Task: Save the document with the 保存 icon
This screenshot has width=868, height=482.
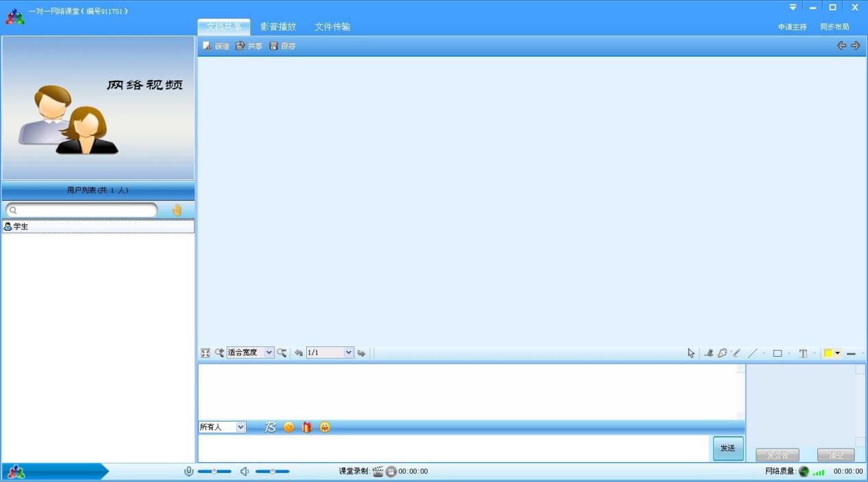Action: [x=283, y=45]
